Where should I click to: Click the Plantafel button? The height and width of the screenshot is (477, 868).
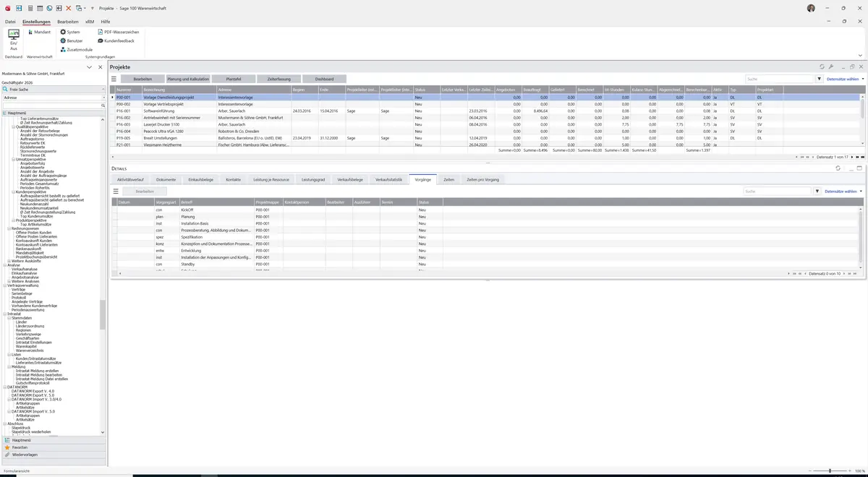pyautogui.click(x=234, y=79)
